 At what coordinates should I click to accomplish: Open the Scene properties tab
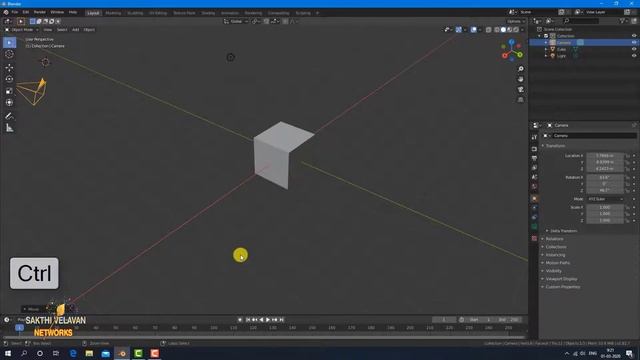point(534,177)
